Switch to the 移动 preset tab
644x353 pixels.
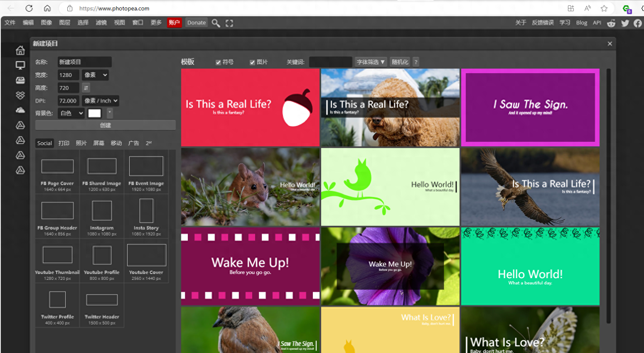pos(116,143)
